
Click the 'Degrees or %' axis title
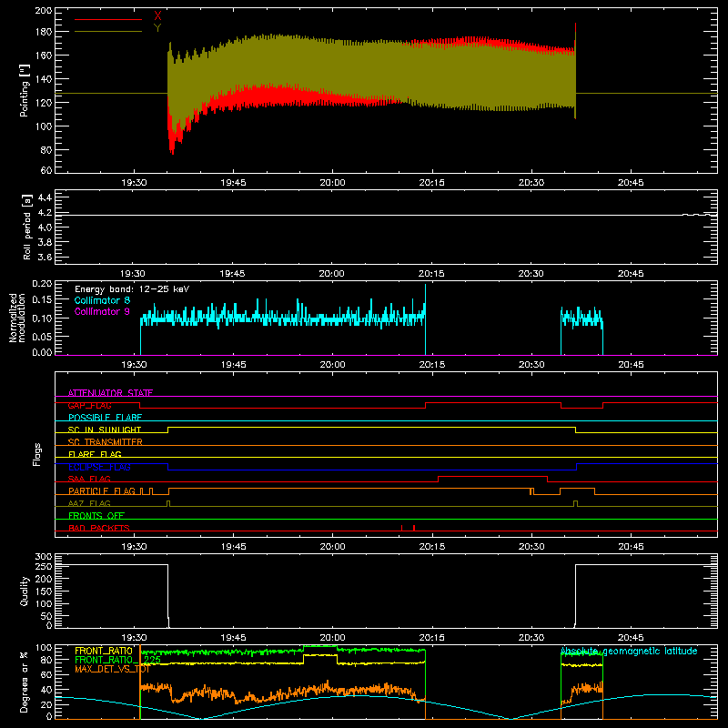pyautogui.click(x=25, y=682)
